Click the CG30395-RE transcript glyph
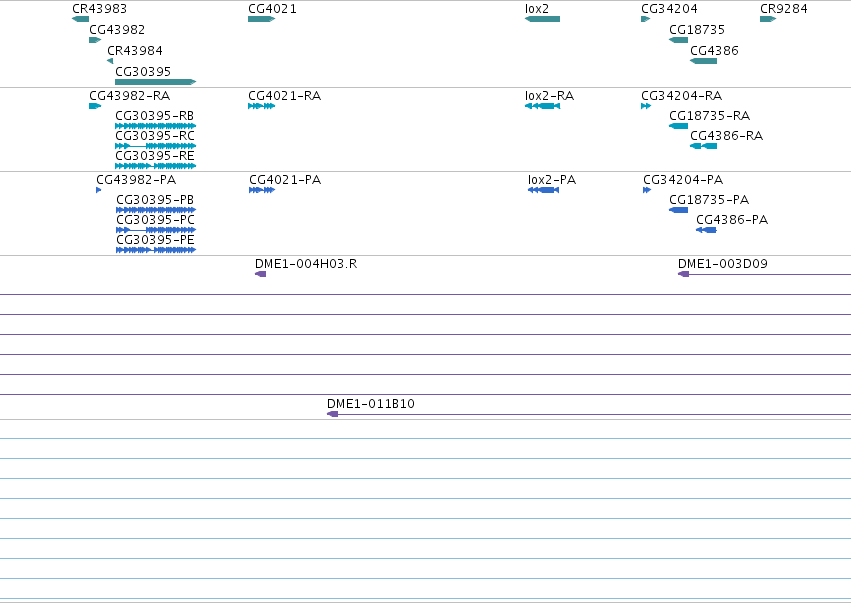 pos(156,166)
